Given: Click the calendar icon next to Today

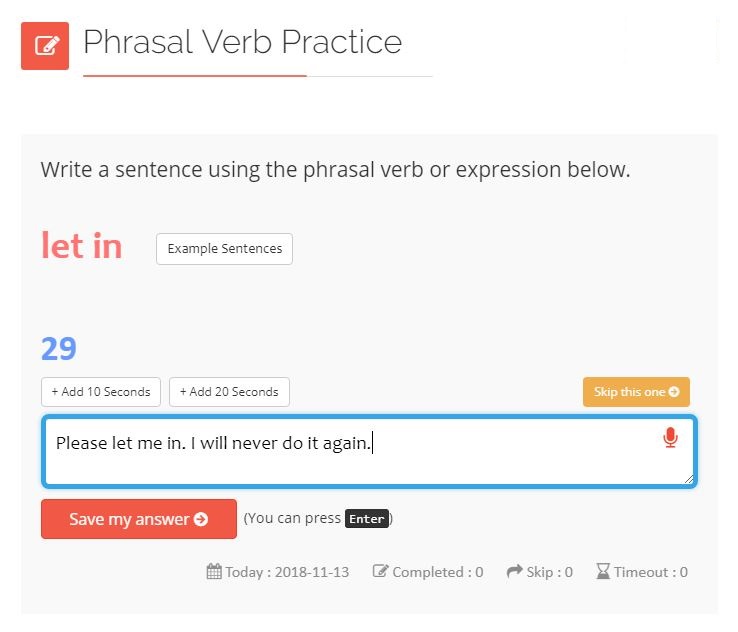Looking at the screenshot, I should [x=214, y=572].
